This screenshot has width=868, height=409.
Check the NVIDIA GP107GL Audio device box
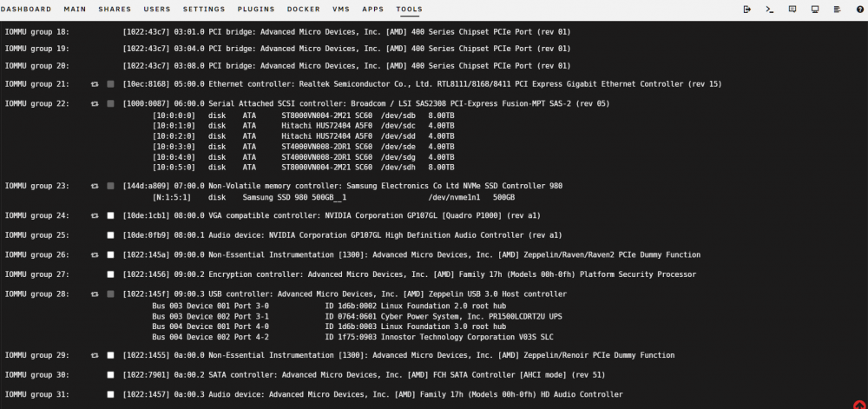111,235
